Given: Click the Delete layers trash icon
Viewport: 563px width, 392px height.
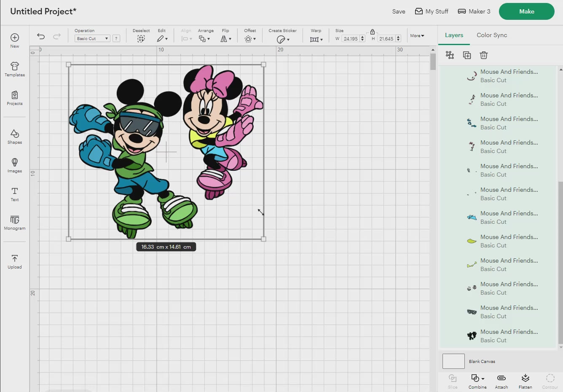Looking at the screenshot, I should coord(484,55).
